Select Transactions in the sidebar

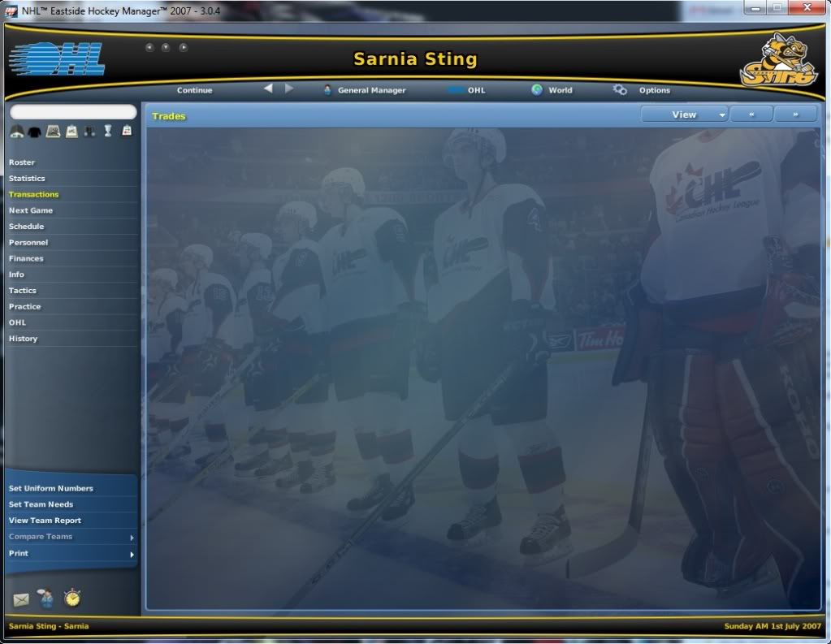tap(33, 195)
